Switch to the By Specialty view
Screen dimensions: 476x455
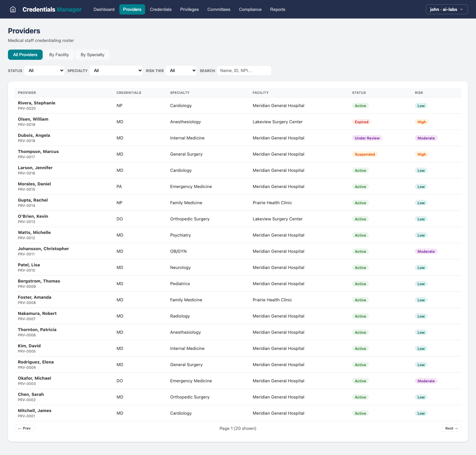click(93, 55)
